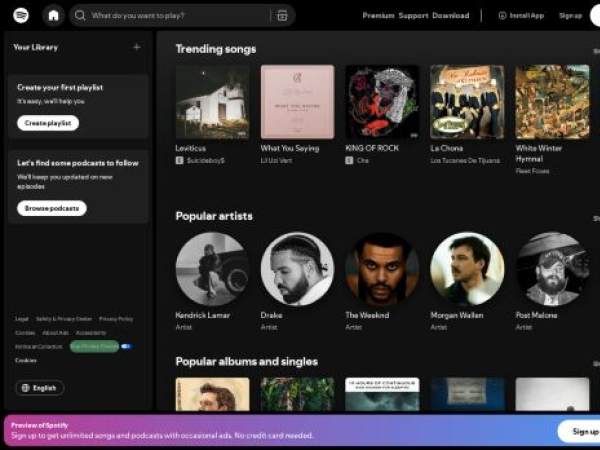Click the 'Preview of Spotify' banner text
The image size is (600, 450).
coord(39,425)
